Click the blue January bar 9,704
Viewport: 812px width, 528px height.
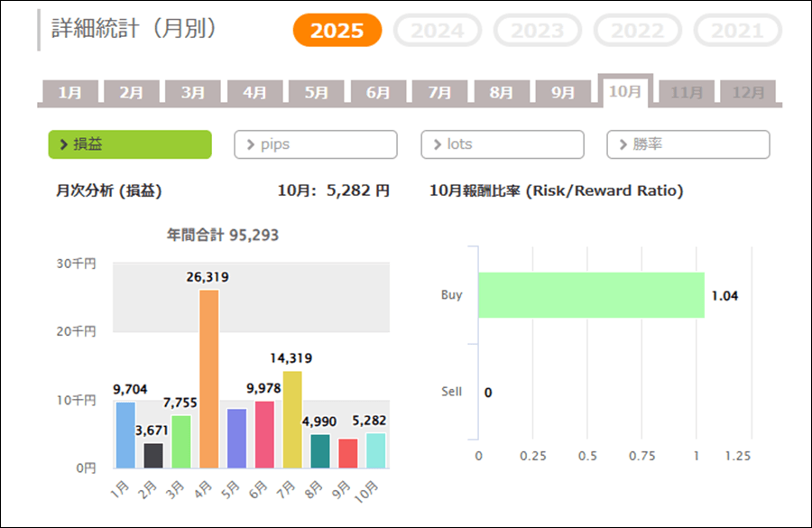pos(125,435)
